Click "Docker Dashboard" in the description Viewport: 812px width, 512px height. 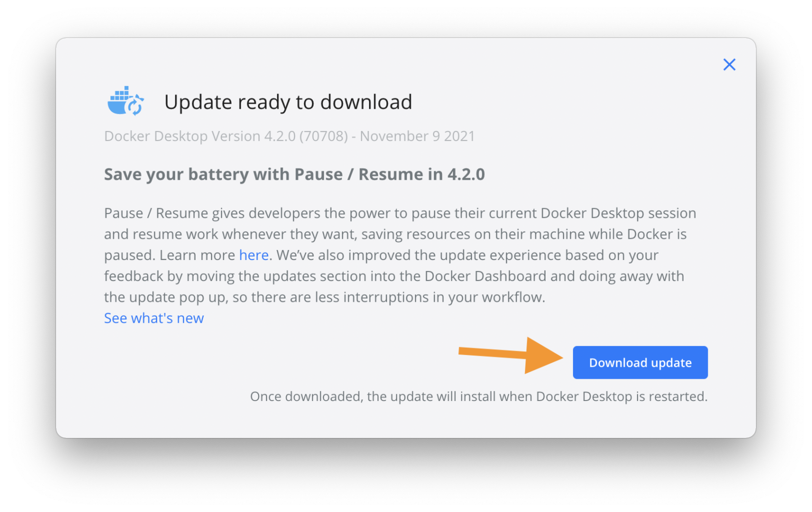click(485, 276)
